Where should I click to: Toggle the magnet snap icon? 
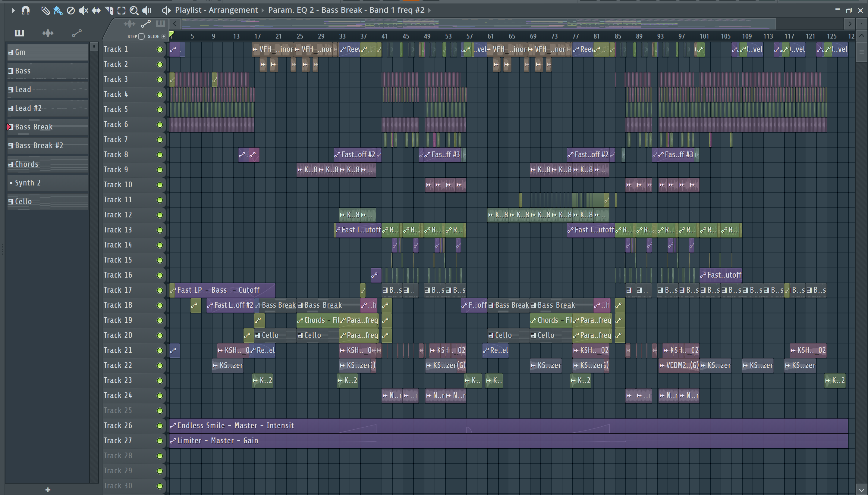[26, 10]
